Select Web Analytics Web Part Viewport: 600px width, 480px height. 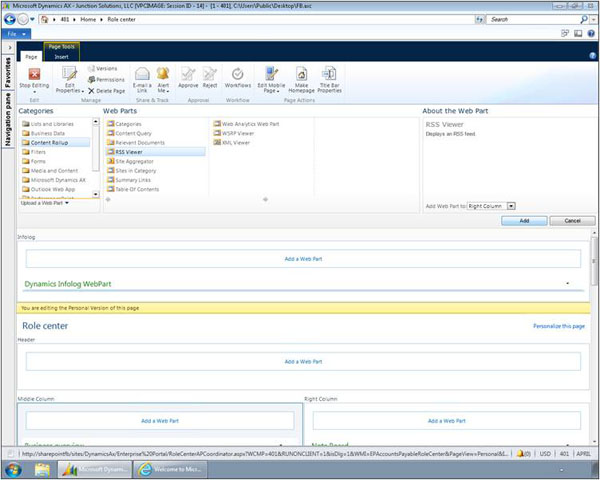(x=246, y=124)
